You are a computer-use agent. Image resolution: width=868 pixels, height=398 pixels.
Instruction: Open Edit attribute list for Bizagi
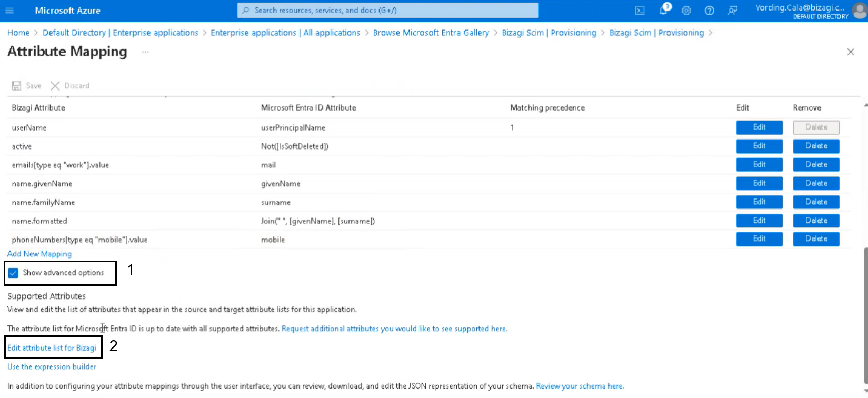[52, 348]
